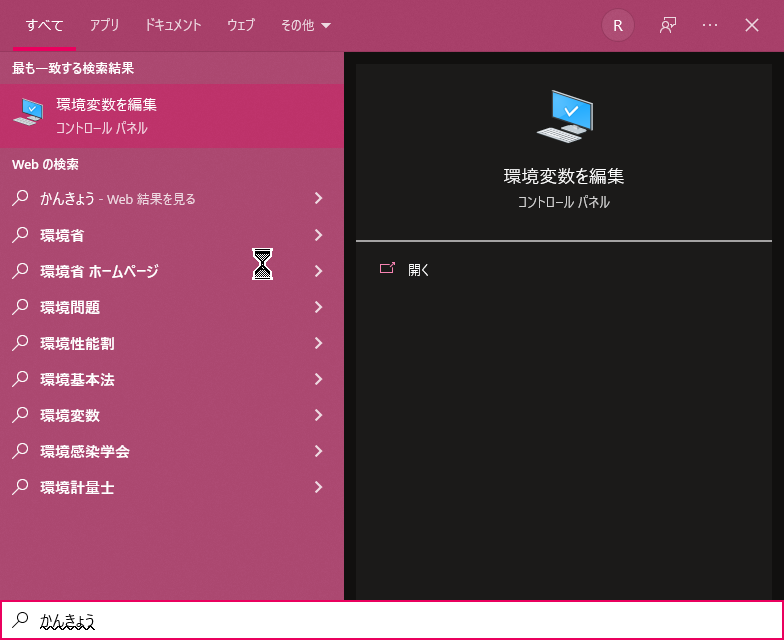Expand the chevron for 環境計量士 suggestion

coord(318,487)
